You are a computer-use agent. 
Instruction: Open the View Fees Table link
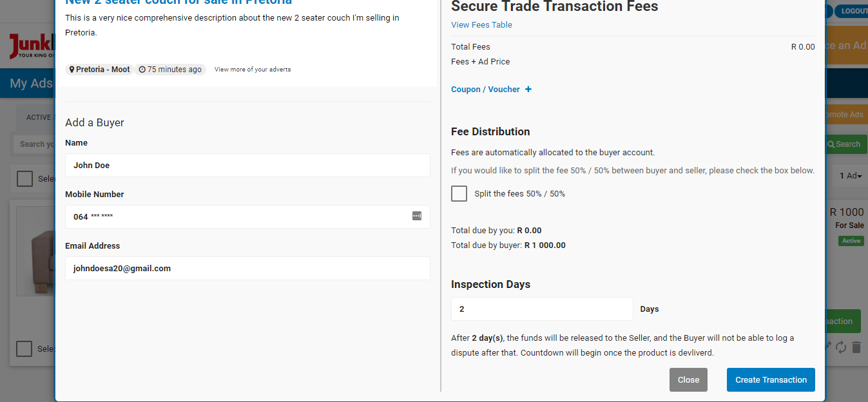pos(481,24)
